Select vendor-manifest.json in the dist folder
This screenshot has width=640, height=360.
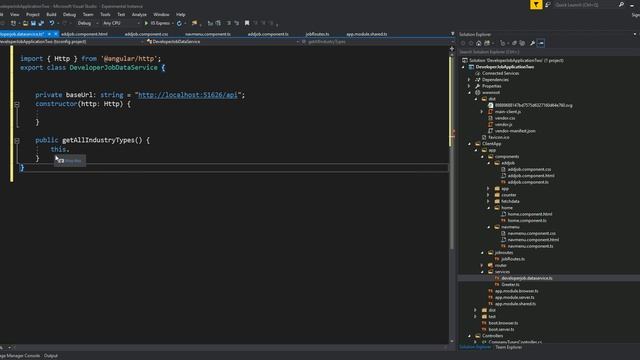[515, 131]
